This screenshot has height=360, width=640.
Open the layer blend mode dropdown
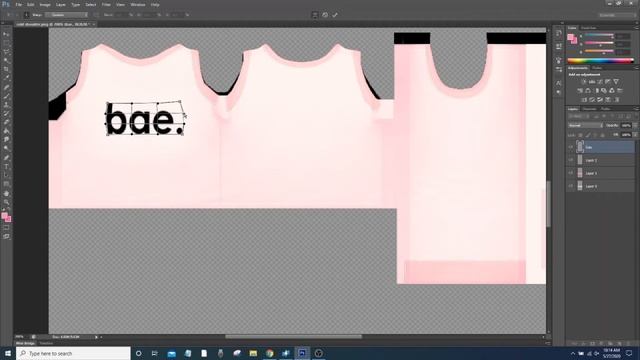(585, 125)
